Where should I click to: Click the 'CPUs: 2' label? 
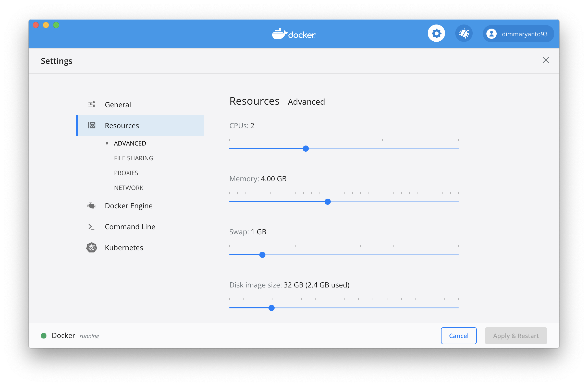click(242, 126)
